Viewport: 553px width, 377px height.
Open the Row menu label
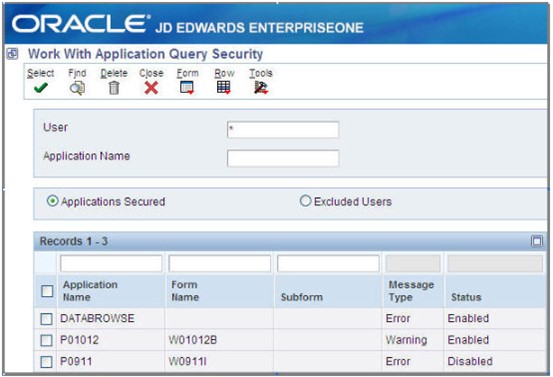tap(224, 73)
